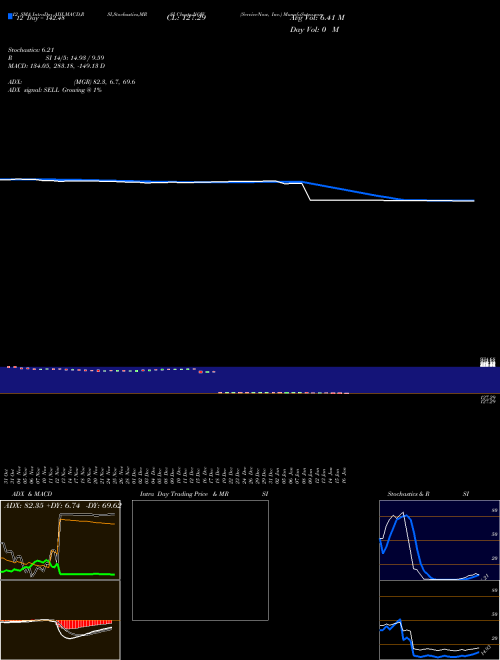The height and width of the screenshot is (660, 500).
Task: Click the dark blue volume band
Action: [250, 380]
